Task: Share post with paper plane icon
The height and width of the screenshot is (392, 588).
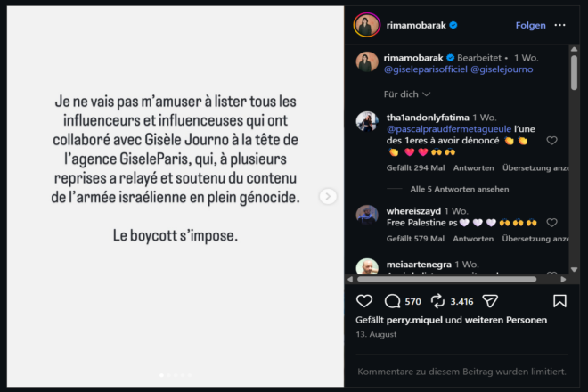Action: (x=490, y=301)
